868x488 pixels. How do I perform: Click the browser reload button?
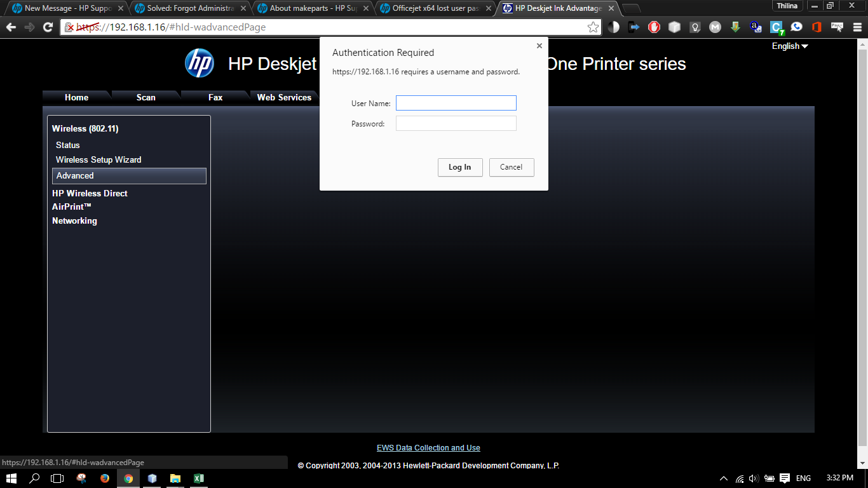click(x=48, y=27)
